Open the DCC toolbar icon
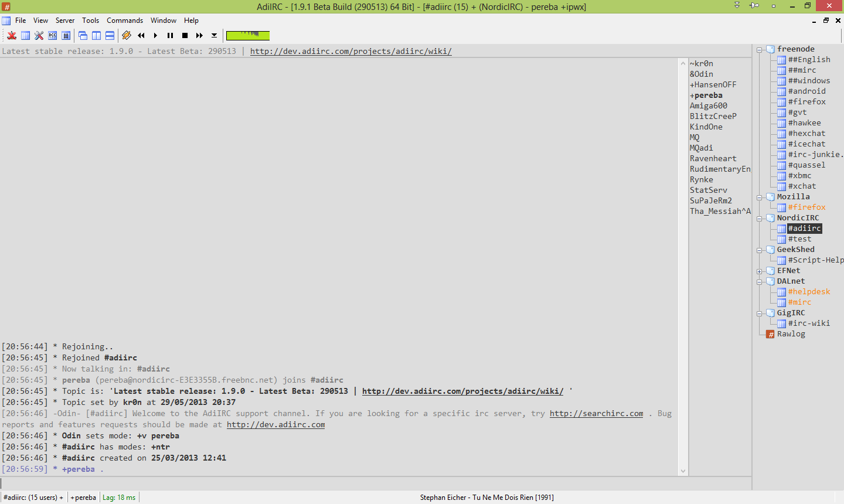844x504 pixels. click(53, 35)
